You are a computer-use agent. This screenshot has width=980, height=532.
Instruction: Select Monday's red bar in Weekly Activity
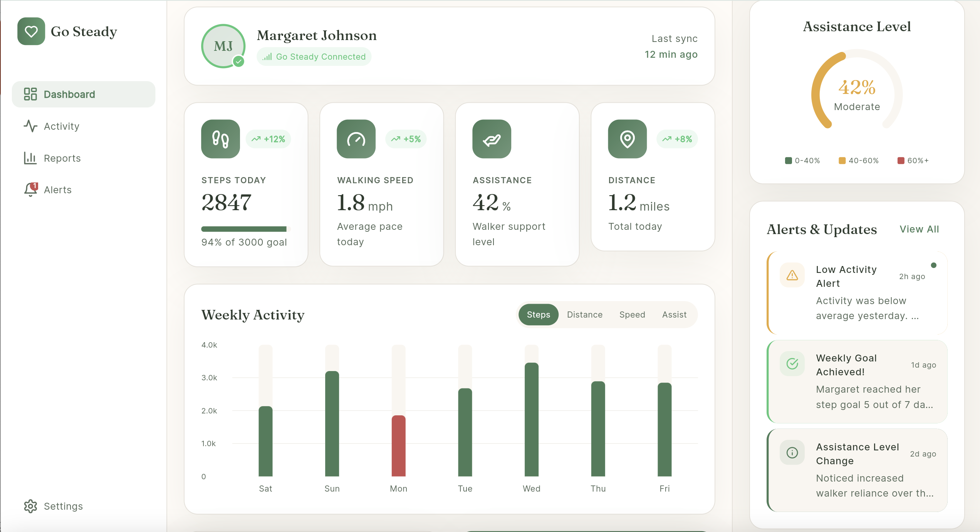coord(399,447)
